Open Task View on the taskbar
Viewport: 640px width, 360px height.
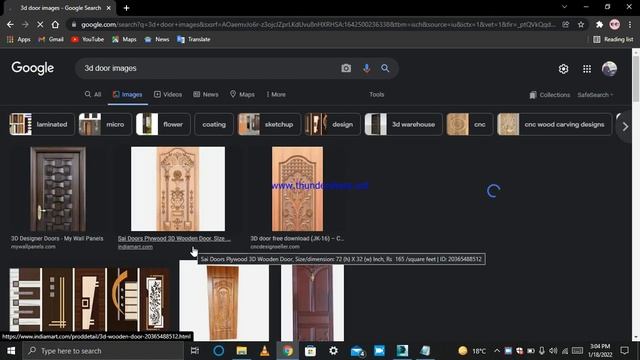tap(195, 351)
